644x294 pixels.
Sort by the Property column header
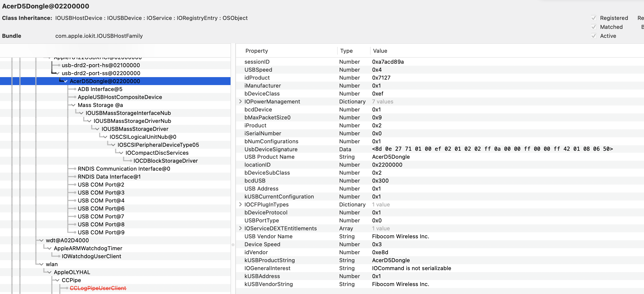click(x=256, y=51)
